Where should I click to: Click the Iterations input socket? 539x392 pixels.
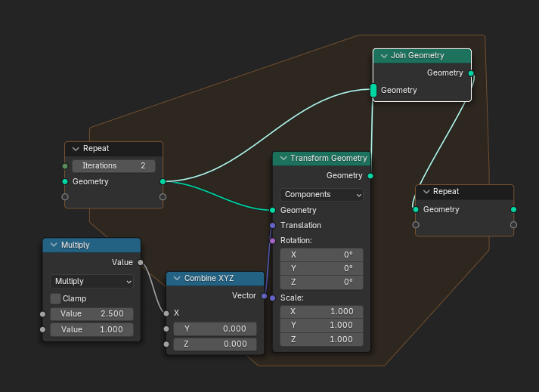65,166
